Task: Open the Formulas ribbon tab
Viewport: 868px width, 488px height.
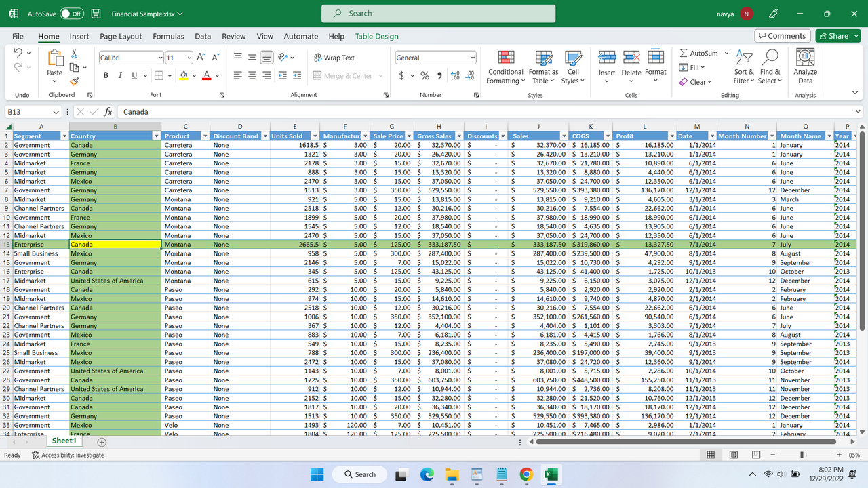Action: click(167, 36)
